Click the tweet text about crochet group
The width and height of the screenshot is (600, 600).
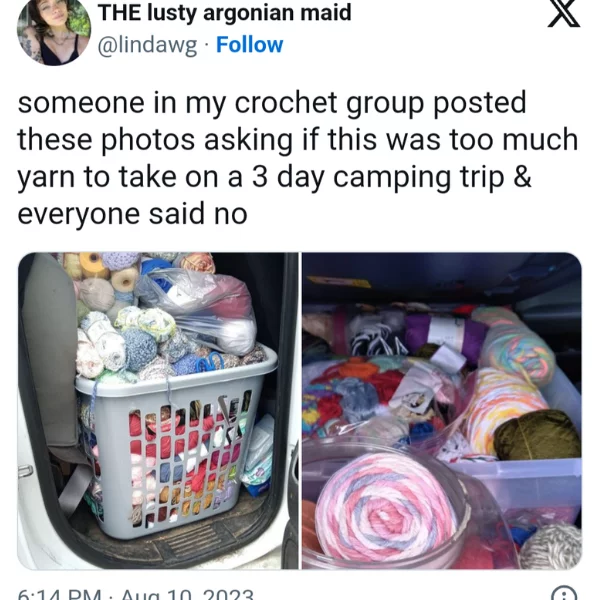(x=298, y=158)
